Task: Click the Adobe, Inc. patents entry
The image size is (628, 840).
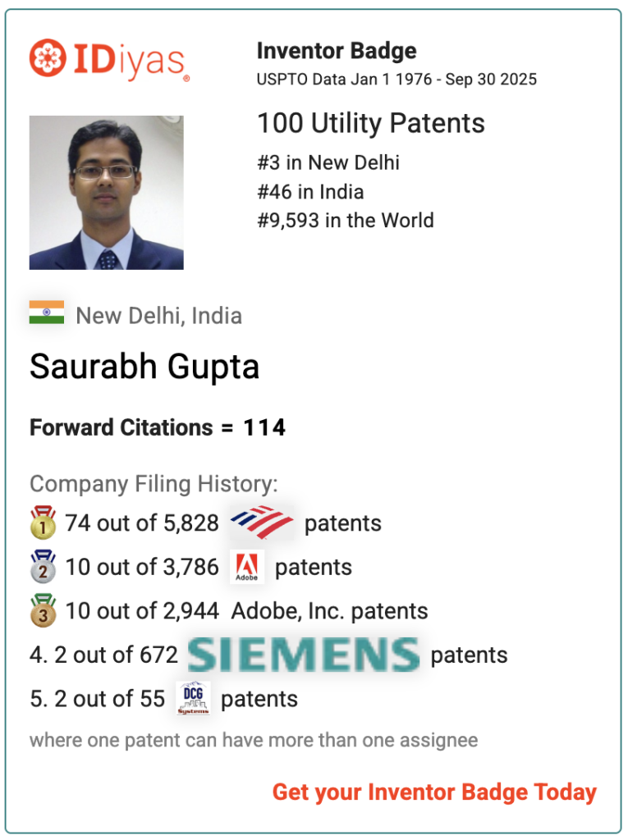Action: click(329, 611)
